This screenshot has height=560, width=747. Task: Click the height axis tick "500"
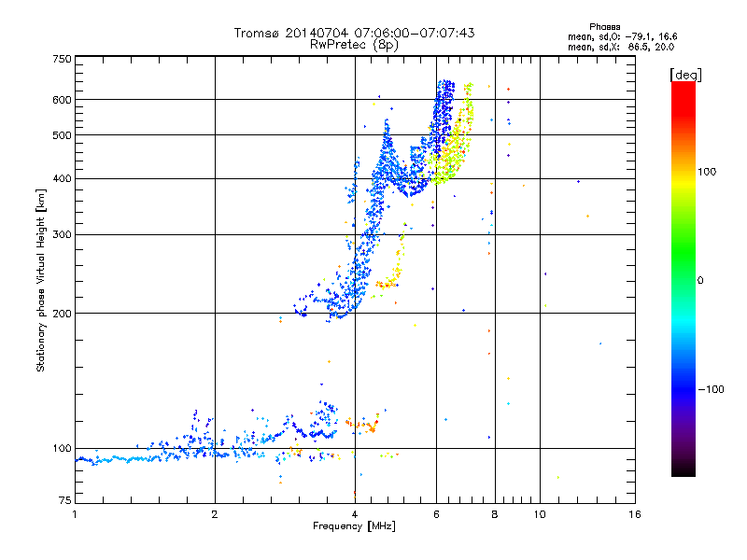coord(62,135)
